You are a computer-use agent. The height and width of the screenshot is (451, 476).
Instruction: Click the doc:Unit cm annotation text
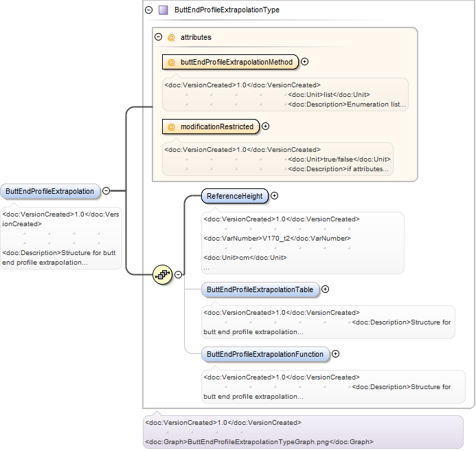[245, 258]
